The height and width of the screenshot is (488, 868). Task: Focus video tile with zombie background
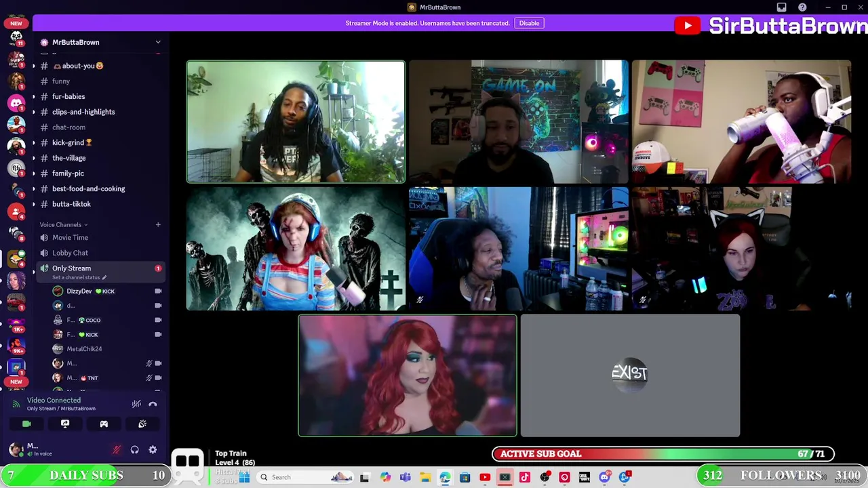296,249
